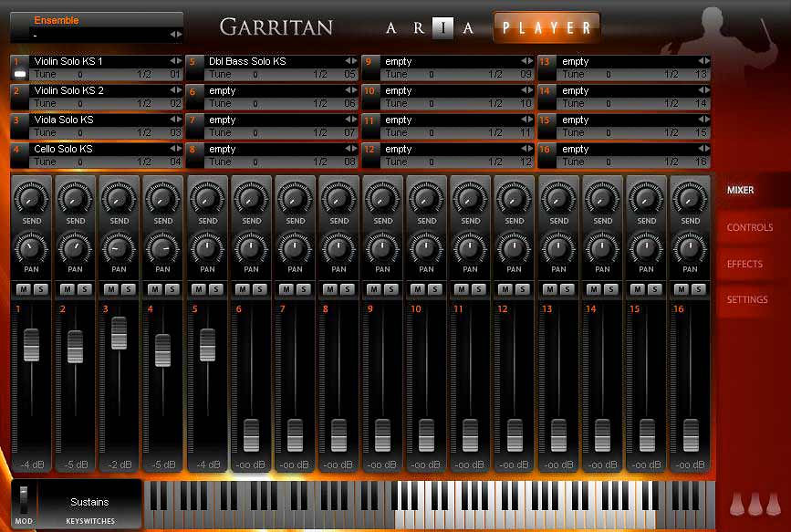Turn the SEND knob on channel 5
This screenshot has height=532, width=791.
coord(207,198)
